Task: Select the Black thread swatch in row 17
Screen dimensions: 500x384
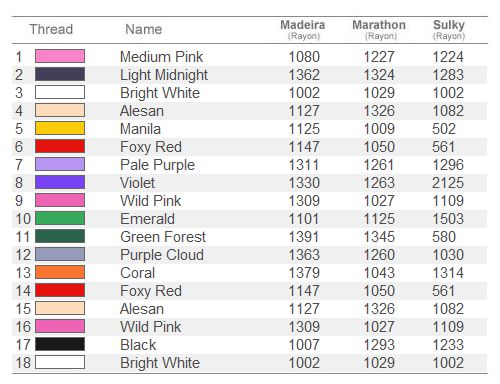Action: 60,344
